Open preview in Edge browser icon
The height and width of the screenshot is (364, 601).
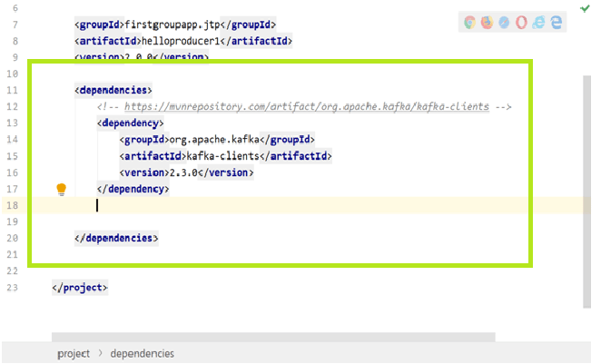(557, 22)
